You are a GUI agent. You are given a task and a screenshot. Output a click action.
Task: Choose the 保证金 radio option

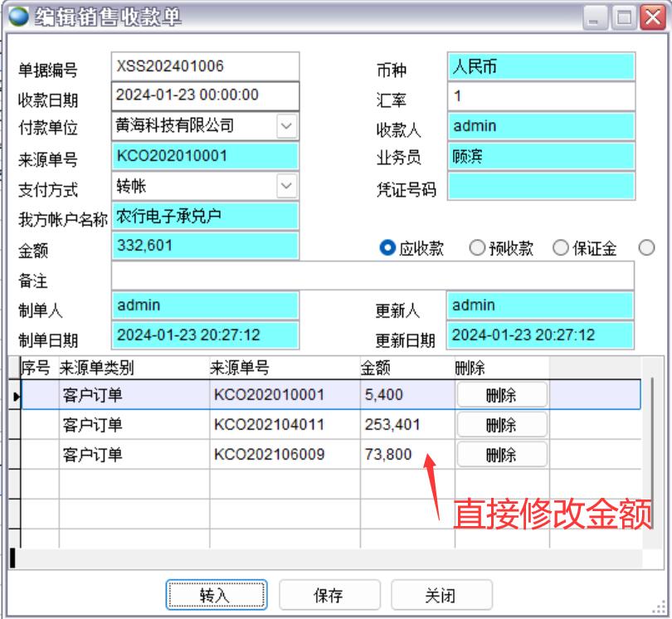(561, 248)
